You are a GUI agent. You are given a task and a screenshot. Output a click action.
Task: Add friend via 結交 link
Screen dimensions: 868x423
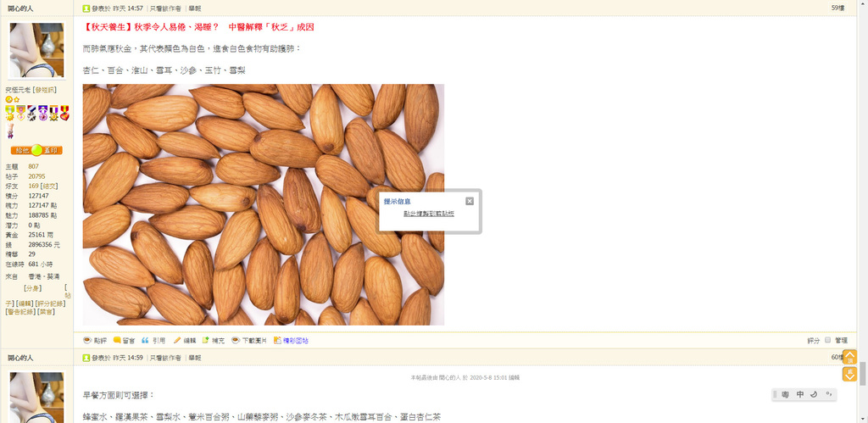[48, 186]
